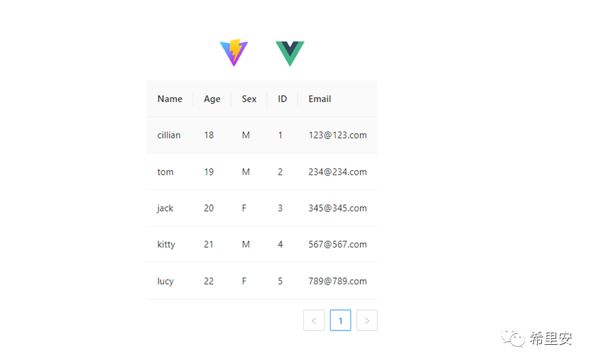Go to the next page arrow
The image size is (591, 364).
(x=367, y=320)
